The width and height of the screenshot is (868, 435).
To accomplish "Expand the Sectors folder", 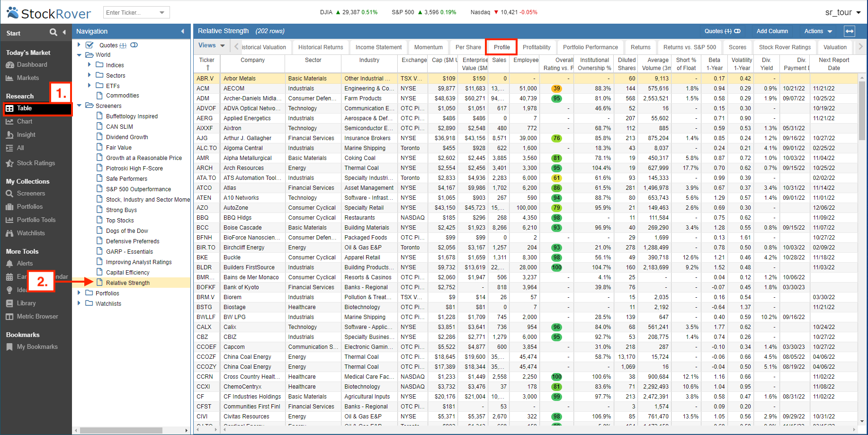I will pos(89,75).
